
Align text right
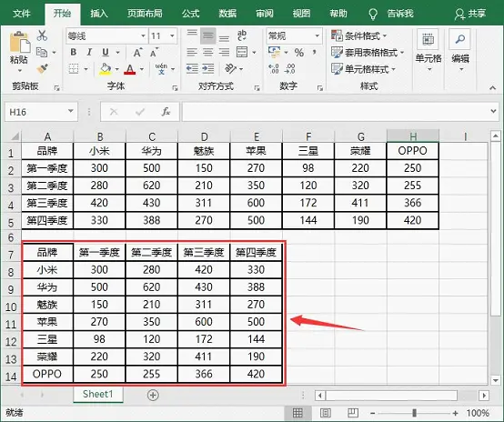(224, 52)
